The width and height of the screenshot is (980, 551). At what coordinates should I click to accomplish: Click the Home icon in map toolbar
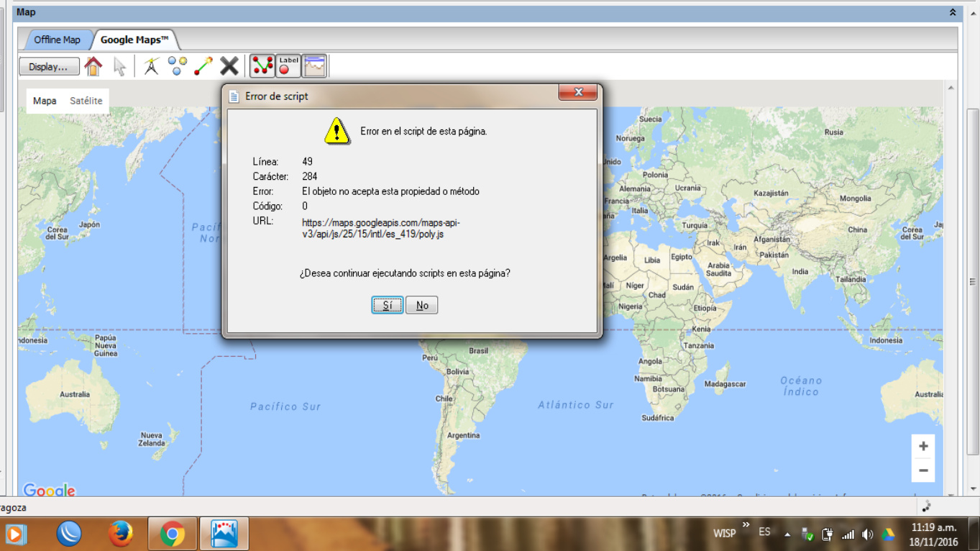click(x=93, y=66)
